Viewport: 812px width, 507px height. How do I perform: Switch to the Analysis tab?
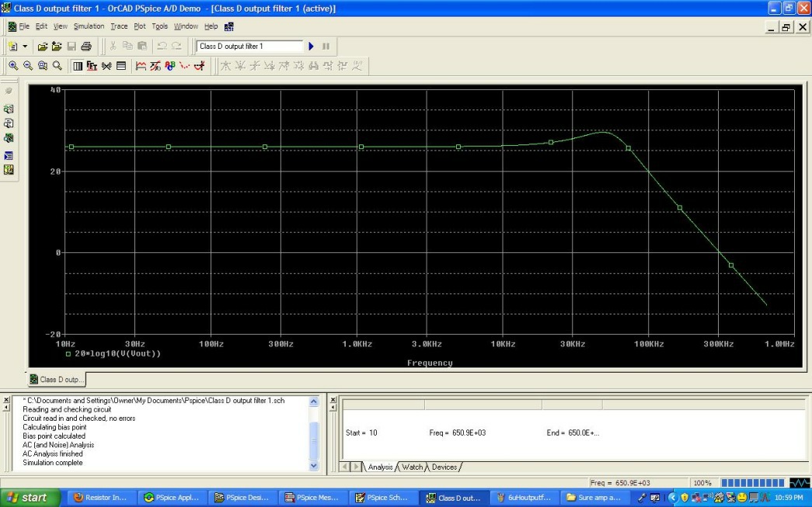[380, 467]
